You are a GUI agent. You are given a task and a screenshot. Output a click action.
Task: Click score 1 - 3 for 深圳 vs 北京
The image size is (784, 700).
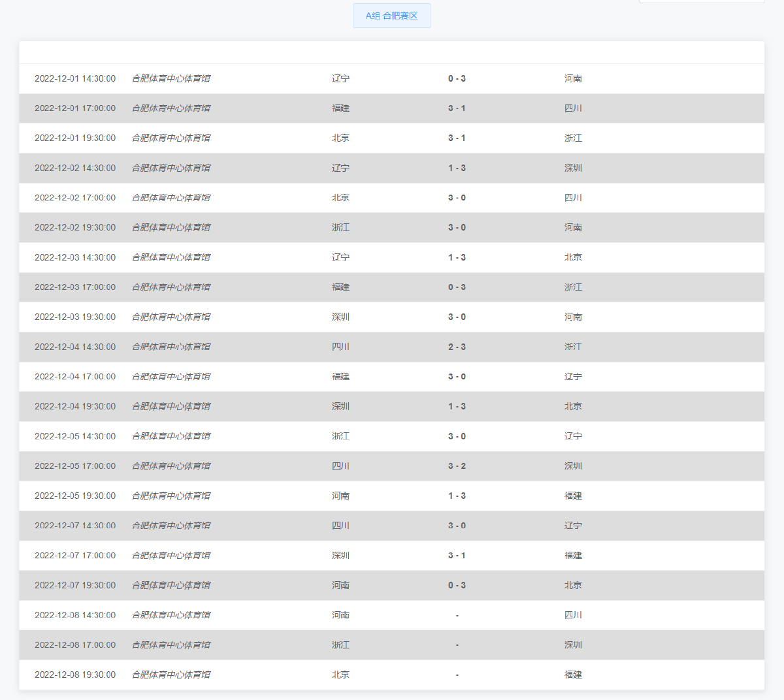point(457,406)
